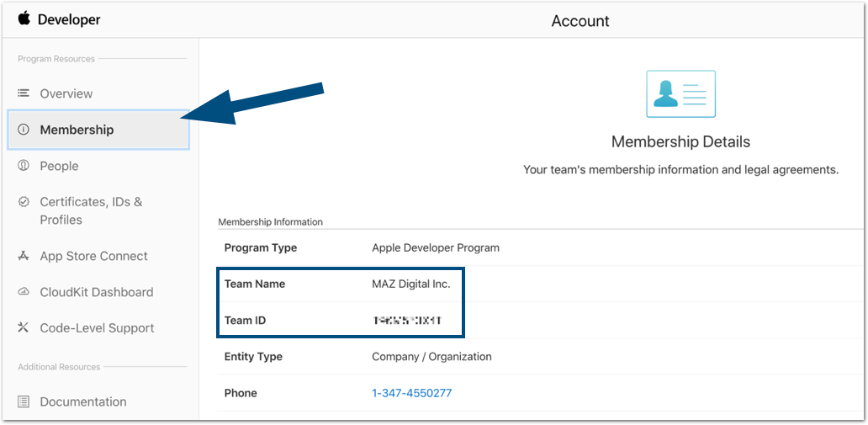Click the Documentation page icon
The height and width of the screenshot is (425, 868).
(24, 401)
